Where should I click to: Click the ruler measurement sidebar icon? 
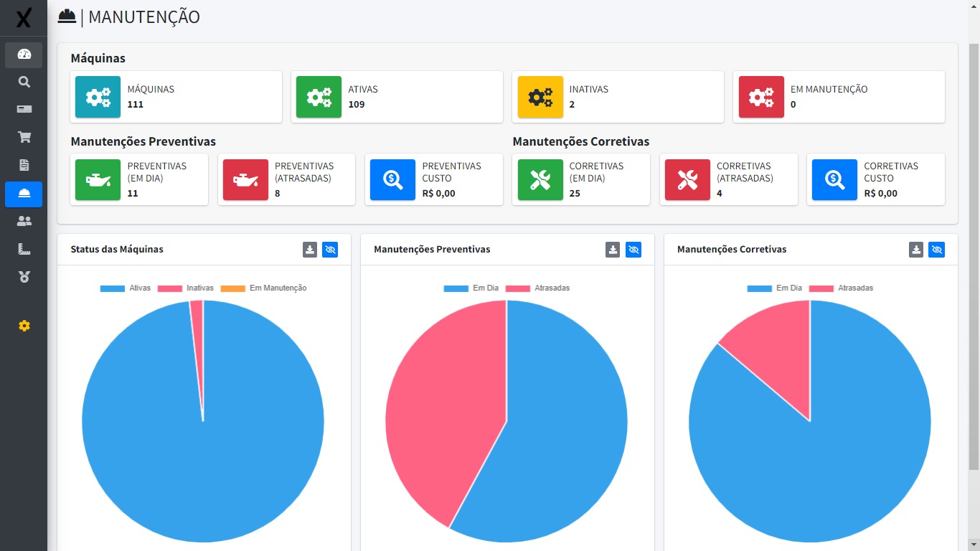[24, 249]
